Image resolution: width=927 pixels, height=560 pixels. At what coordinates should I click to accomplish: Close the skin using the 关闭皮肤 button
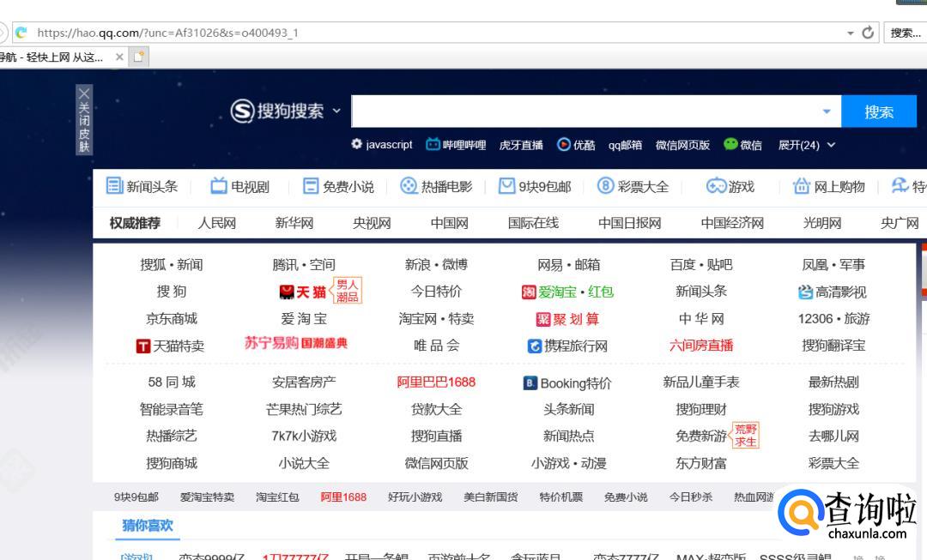(x=84, y=119)
